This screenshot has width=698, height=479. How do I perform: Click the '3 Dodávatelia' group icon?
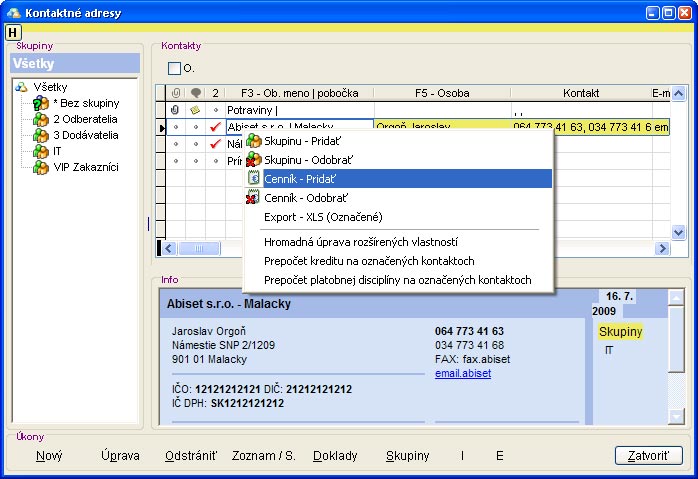pyautogui.click(x=41, y=135)
